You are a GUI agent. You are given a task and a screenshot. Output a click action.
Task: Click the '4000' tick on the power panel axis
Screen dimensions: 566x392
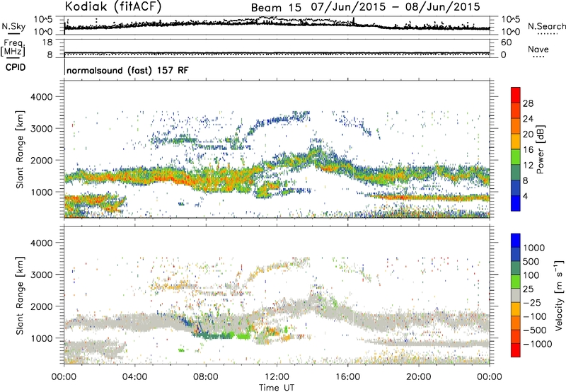[x=42, y=97]
